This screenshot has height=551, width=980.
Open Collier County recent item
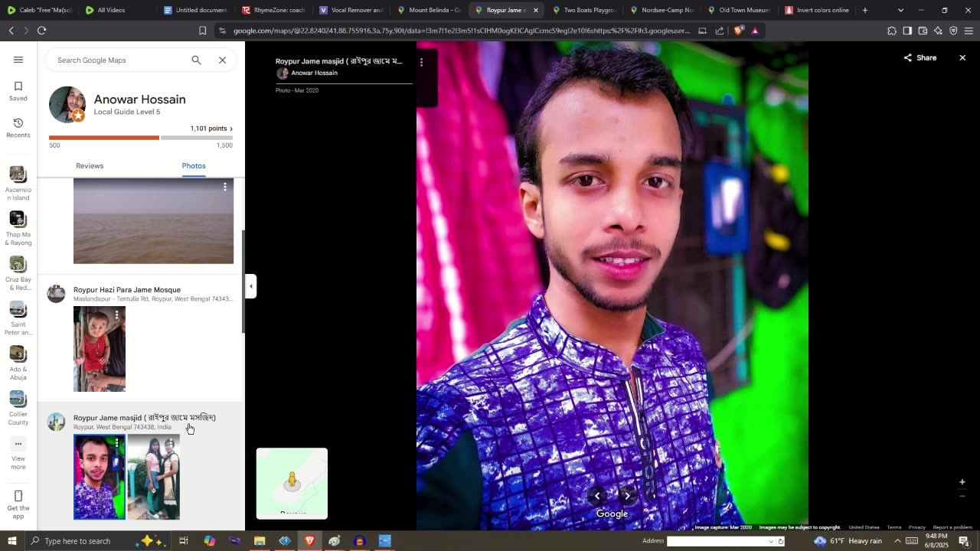coord(18,409)
